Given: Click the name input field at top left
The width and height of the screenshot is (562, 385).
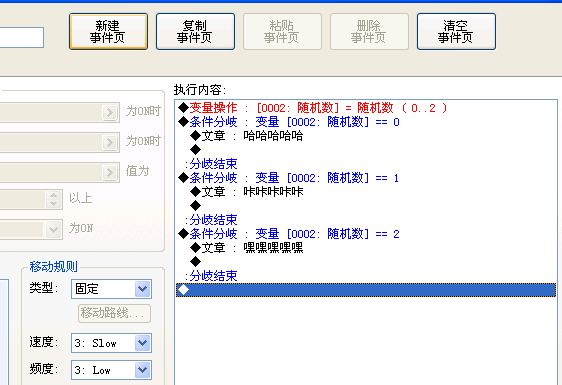Looking at the screenshot, I should click(22, 37).
